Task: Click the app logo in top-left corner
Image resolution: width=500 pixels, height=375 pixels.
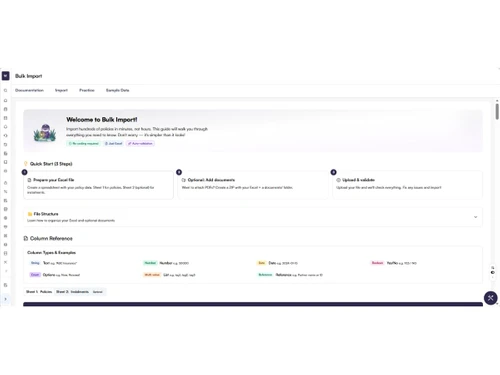Action: click(x=5, y=76)
